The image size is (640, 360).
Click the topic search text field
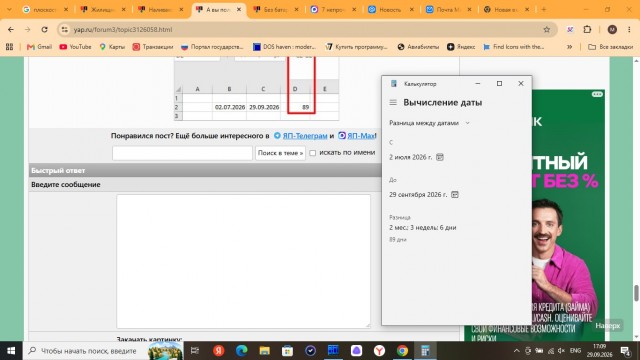[x=182, y=153]
